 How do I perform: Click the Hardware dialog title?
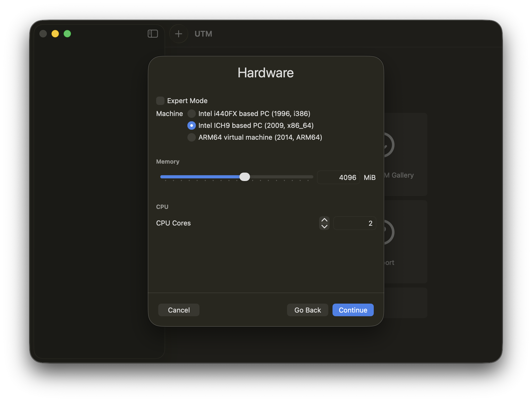pos(266,72)
